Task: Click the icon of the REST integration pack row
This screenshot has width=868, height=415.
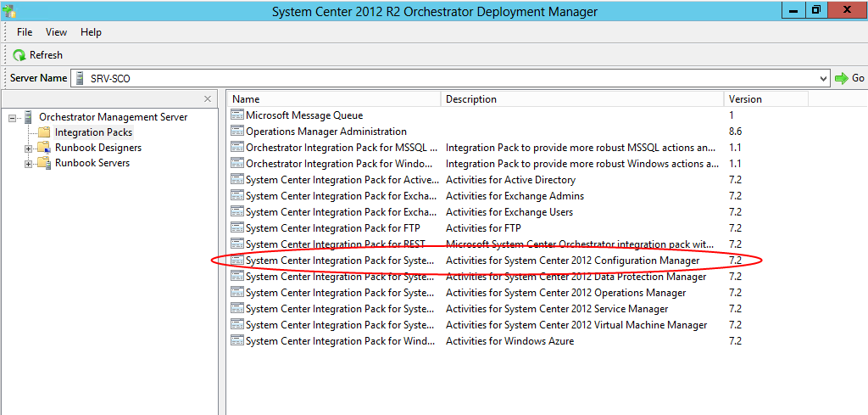Action: [x=237, y=244]
